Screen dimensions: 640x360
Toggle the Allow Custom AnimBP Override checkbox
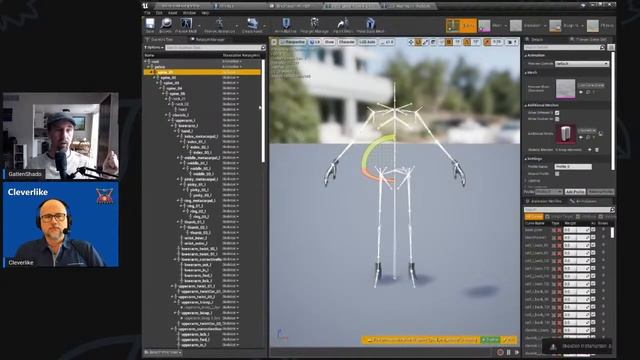tap(557, 119)
